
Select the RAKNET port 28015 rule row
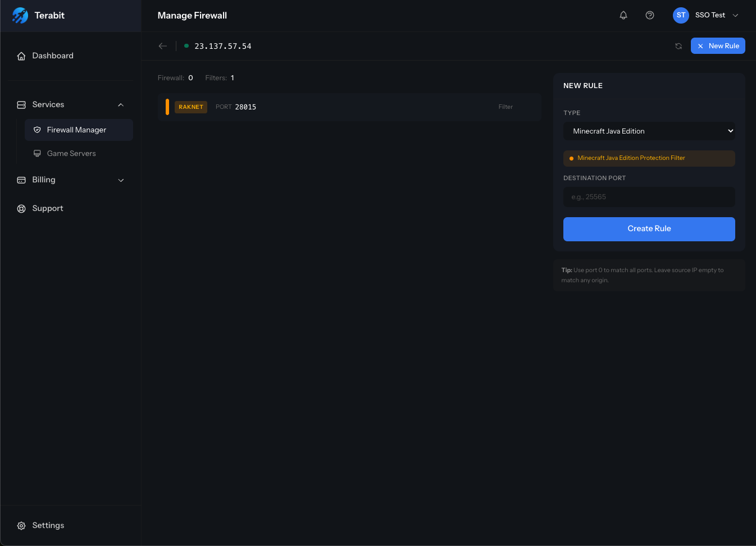tap(348, 107)
